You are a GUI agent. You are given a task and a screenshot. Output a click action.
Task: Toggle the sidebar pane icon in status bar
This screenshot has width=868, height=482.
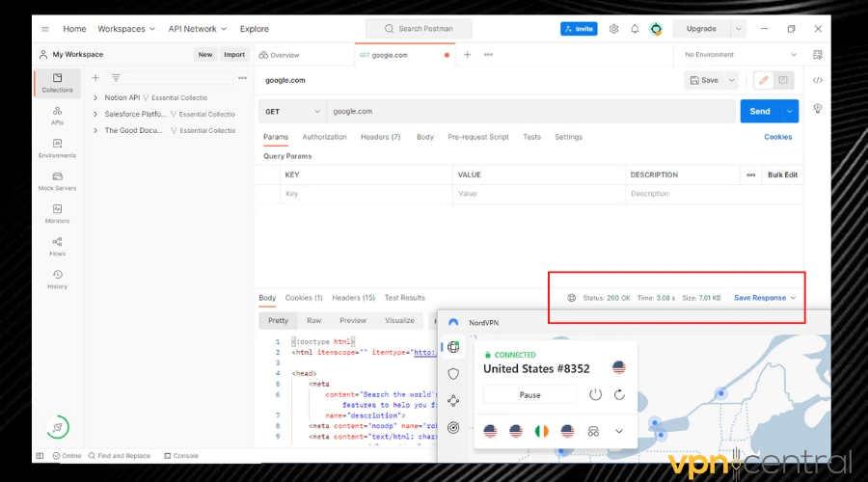pyautogui.click(x=40, y=456)
